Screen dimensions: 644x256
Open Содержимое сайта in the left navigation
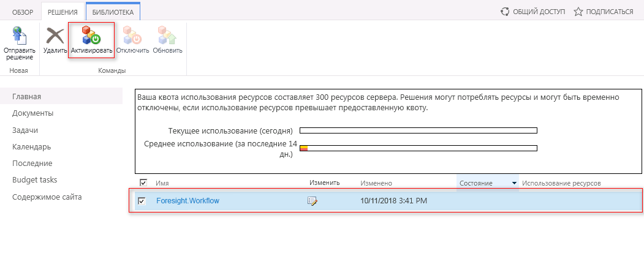47,197
